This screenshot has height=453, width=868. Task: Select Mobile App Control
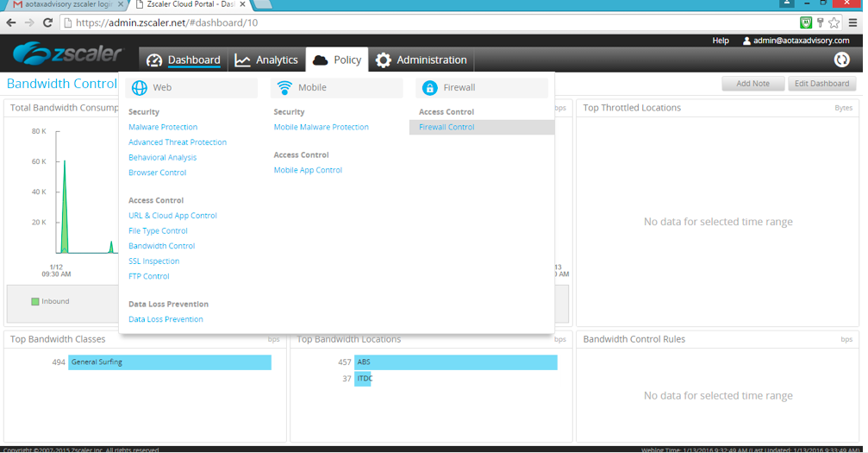308,170
